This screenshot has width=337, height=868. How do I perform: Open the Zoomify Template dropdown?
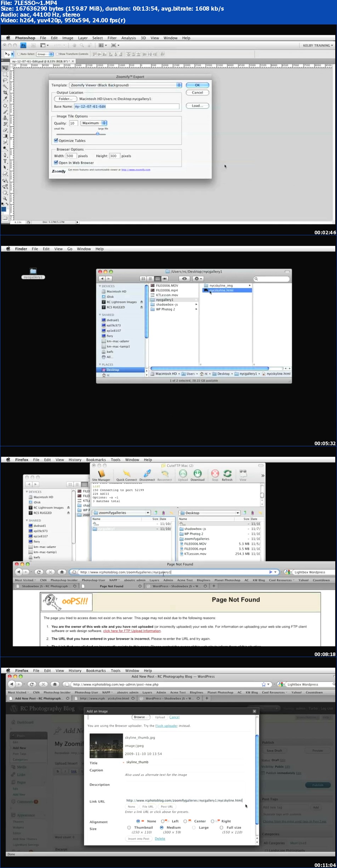[125, 85]
